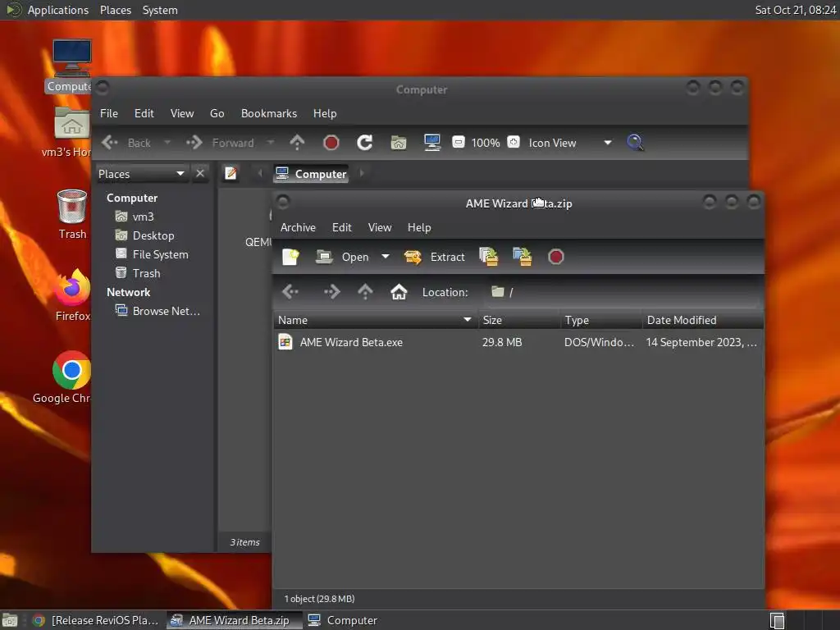Open System menu in top panel

tap(160, 10)
